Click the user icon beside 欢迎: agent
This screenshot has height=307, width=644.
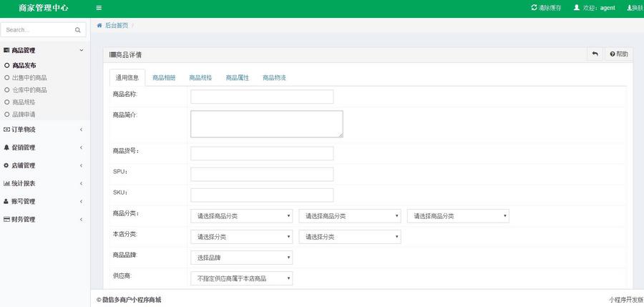pyautogui.click(x=577, y=7)
